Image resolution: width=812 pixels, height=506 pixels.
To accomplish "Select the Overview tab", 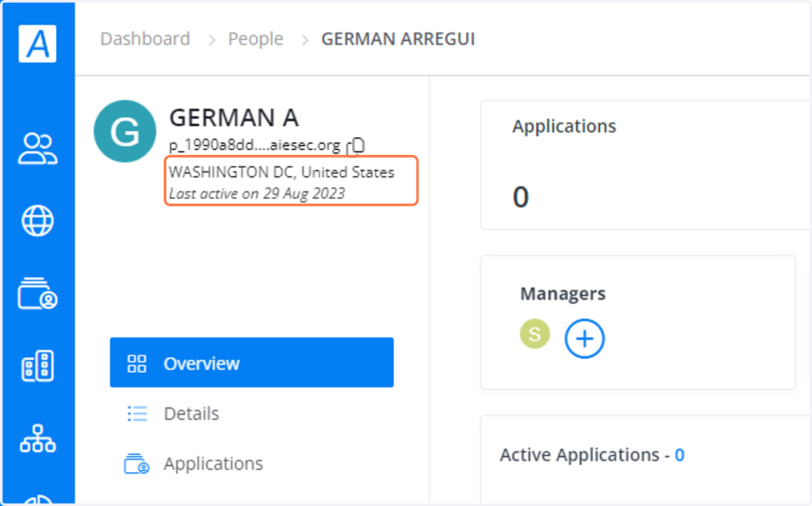I will [252, 363].
